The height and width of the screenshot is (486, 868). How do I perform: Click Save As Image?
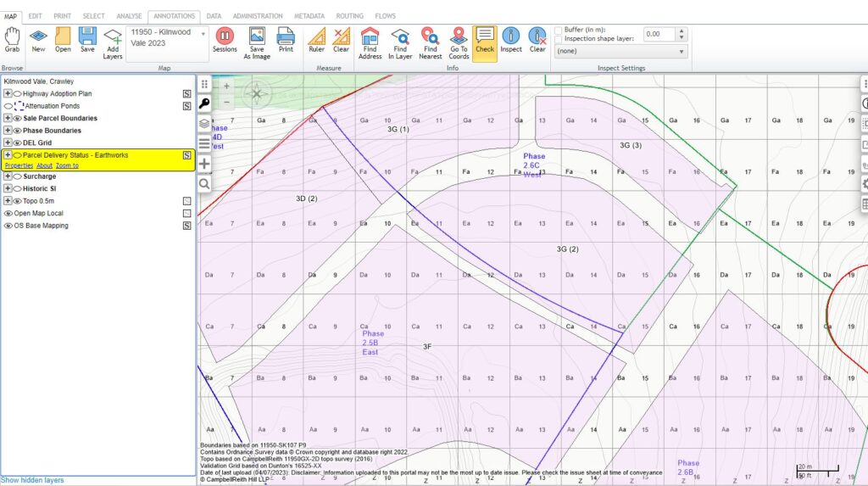[257, 43]
